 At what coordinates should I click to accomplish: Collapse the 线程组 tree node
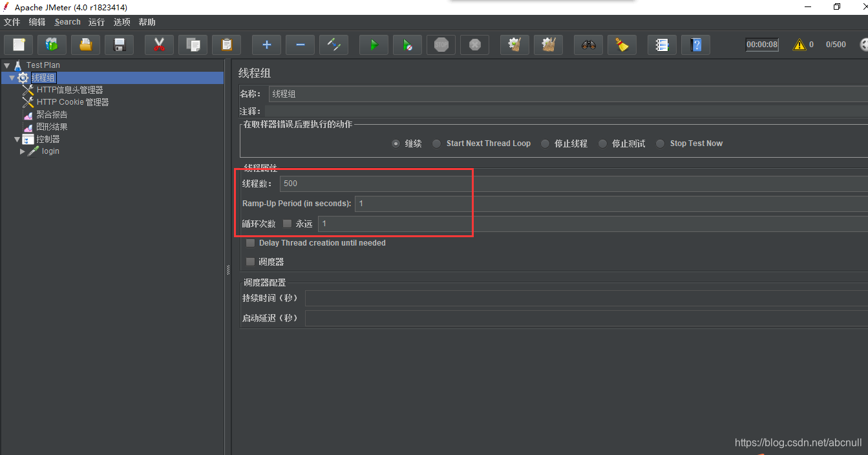pos(12,78)
